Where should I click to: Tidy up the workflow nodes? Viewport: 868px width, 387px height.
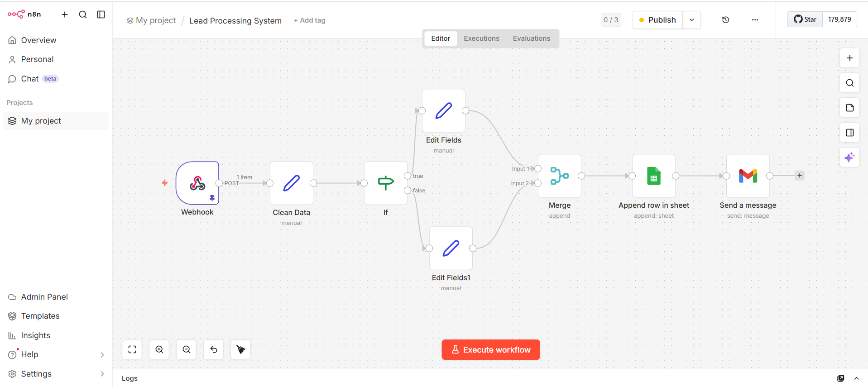(x=241, y=349)
